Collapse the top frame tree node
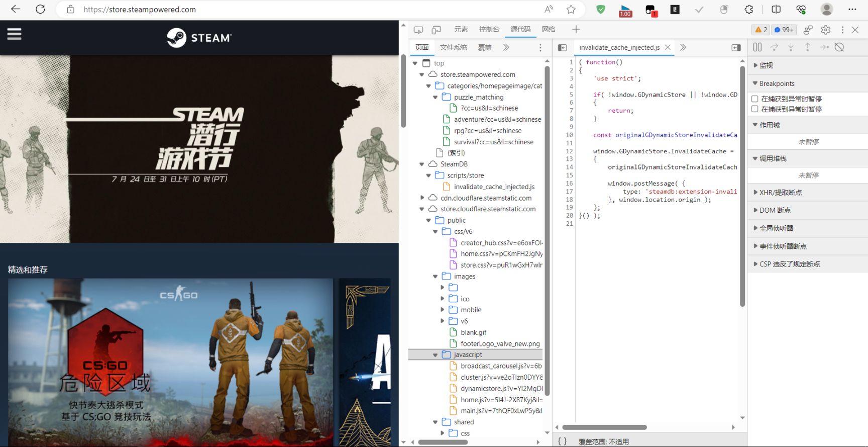The width and height of the screenshot is (868, 447). (x=415, y=63)
